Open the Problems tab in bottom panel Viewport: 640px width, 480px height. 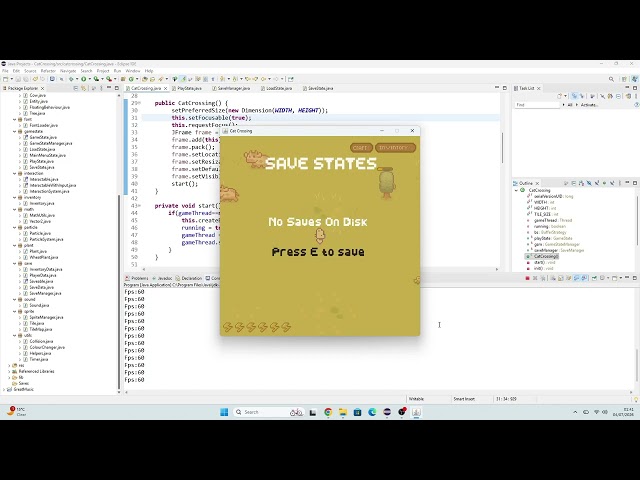point(137,278)
